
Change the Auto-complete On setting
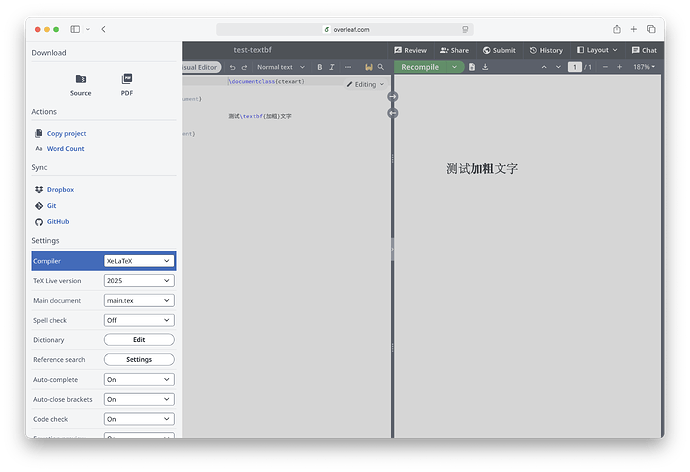click(x=139, y=379)
